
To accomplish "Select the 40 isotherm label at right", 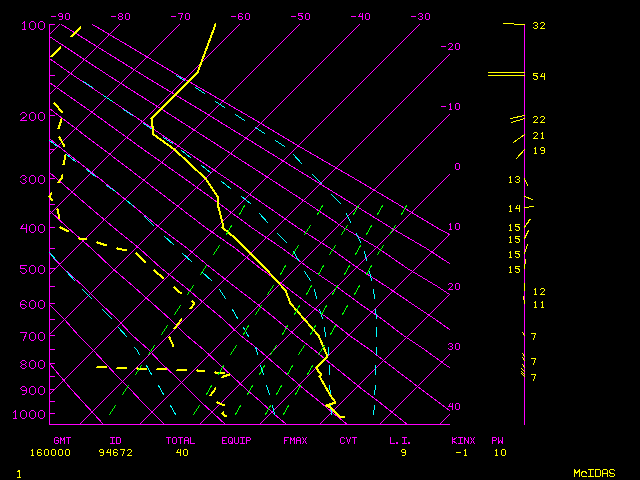I will pos(453,407).
